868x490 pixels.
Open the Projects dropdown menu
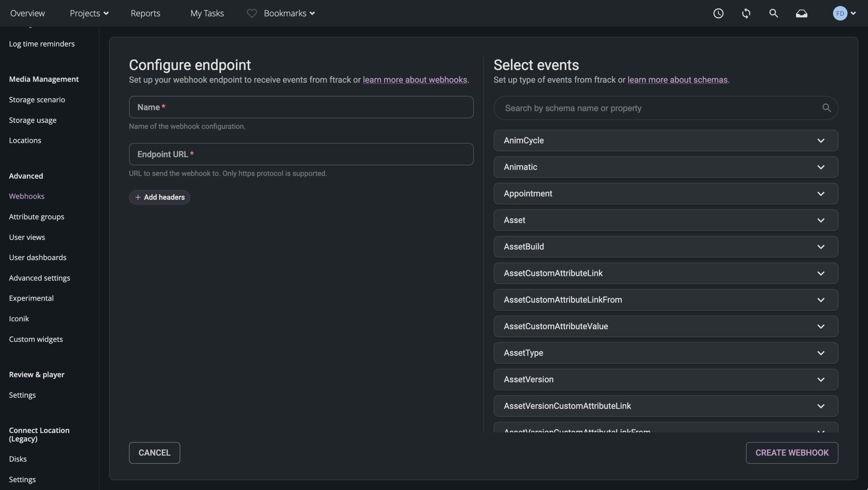[89, 13]
